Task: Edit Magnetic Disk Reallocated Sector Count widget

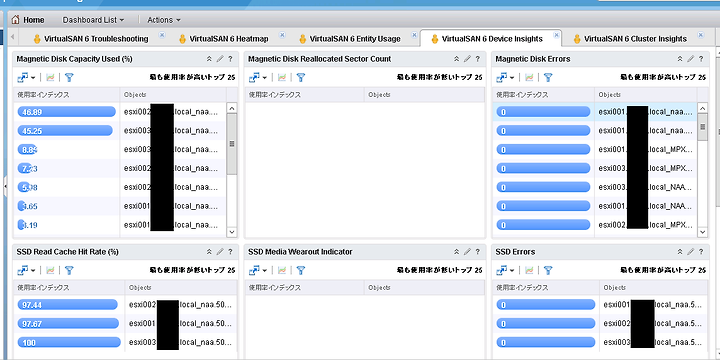Action: pyautogui.click(x=467, y=59)
